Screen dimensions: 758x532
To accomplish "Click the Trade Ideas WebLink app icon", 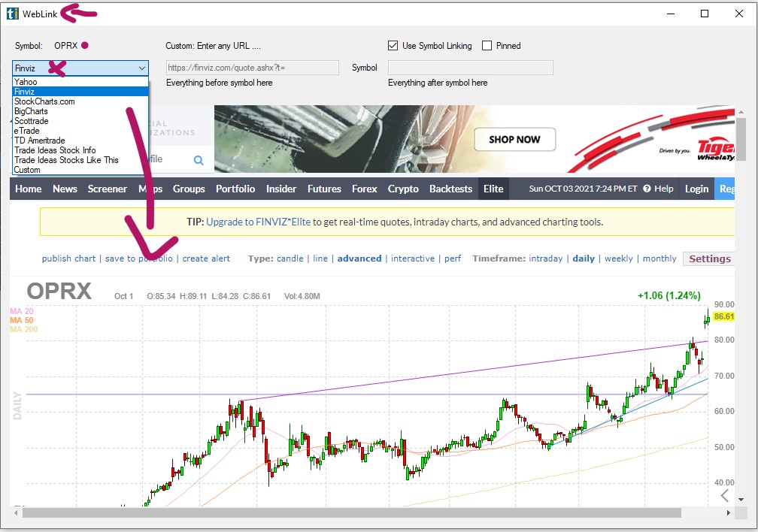I will 13,14.
